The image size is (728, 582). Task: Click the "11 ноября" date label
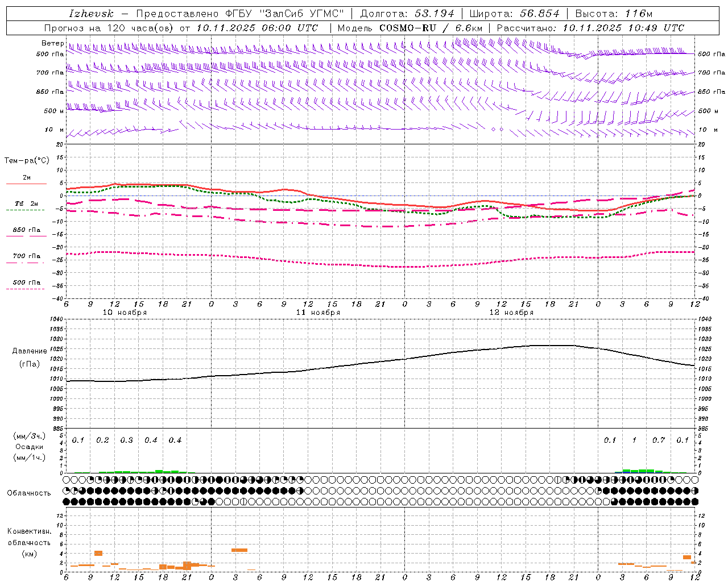click(x=318, y=313)
